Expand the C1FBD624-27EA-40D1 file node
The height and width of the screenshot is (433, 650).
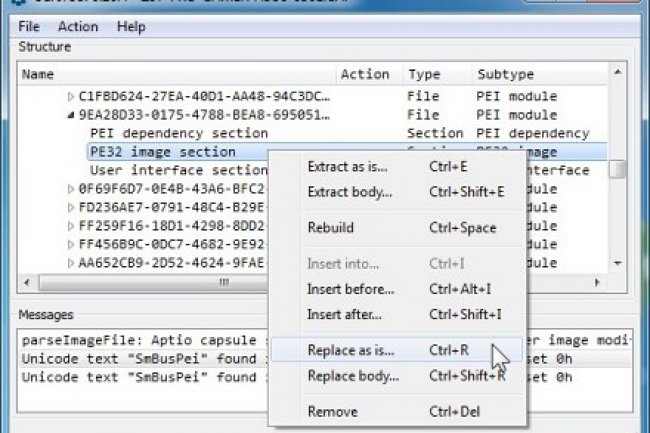click(x=71, y=97)
